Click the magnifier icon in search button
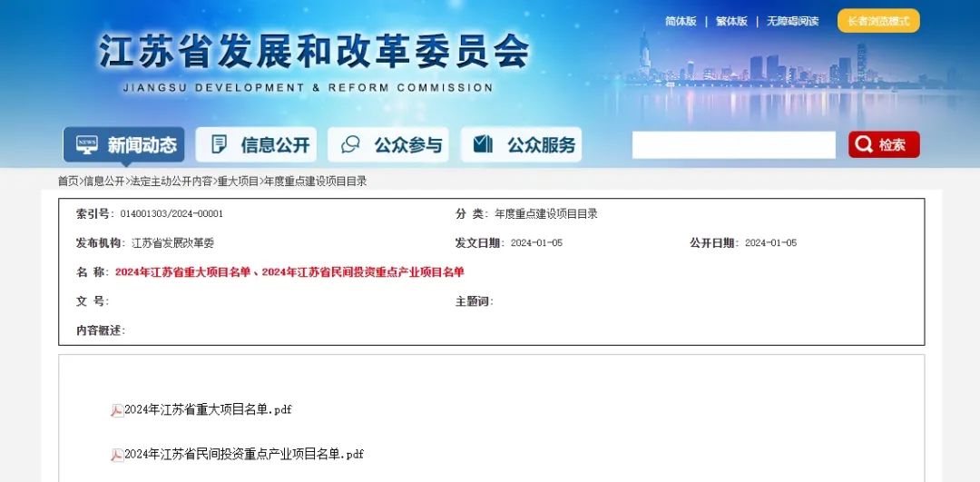The height and width of the screenshot is (482, 980). point(864,145)
